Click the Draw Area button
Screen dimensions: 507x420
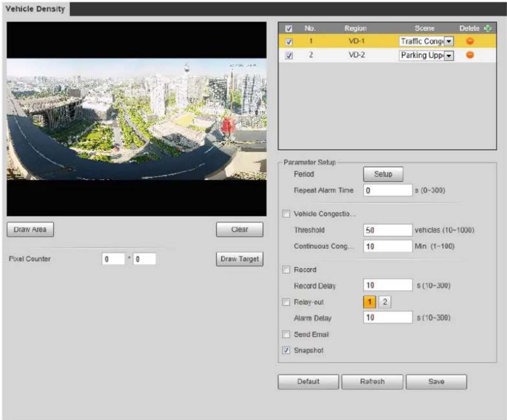pyautogui.click(x=30, y=229)
